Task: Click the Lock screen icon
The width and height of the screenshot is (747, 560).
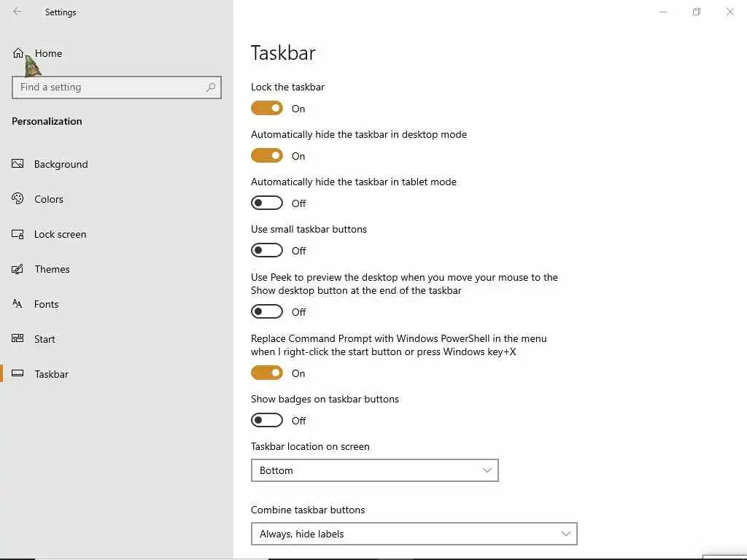Action: (18, 234)
